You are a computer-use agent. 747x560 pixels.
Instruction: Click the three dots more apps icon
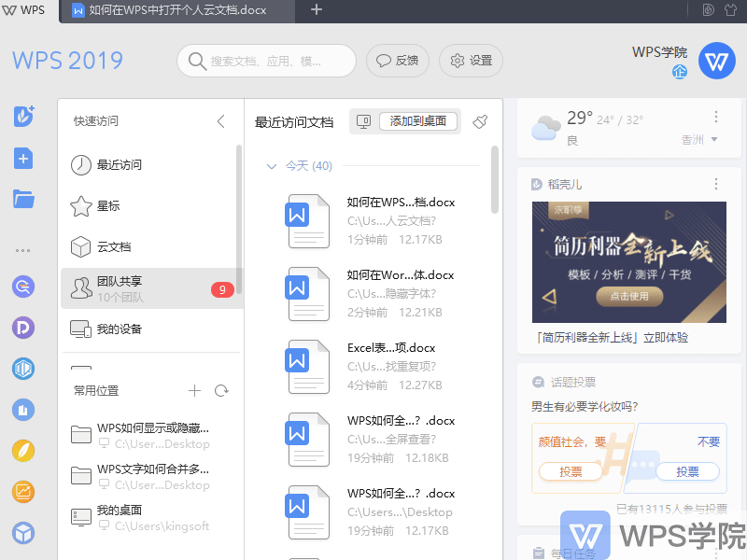pyautogui.click(x=22, y=250)
